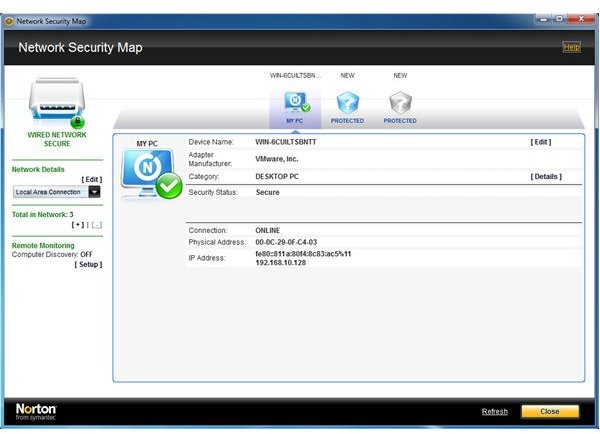Click the Remote Monitoring heading
The height and width of the screenshot is (434, 600).
point(43,245)
